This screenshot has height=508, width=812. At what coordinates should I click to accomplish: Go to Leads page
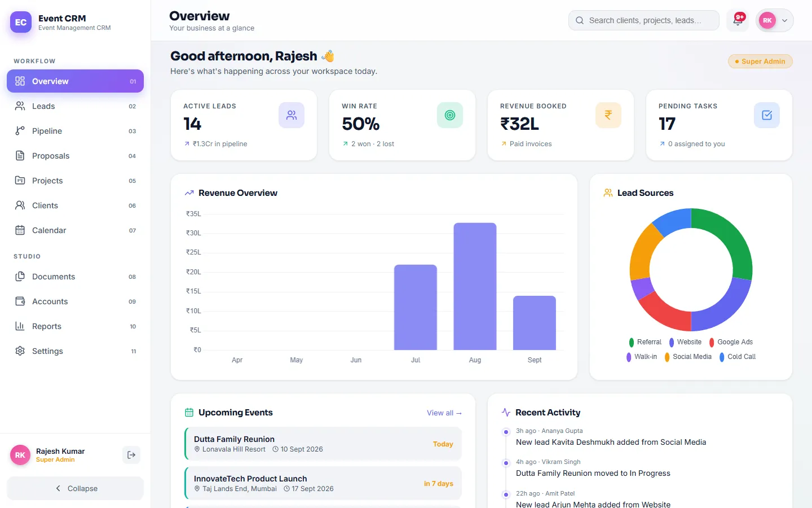(75, 106)
